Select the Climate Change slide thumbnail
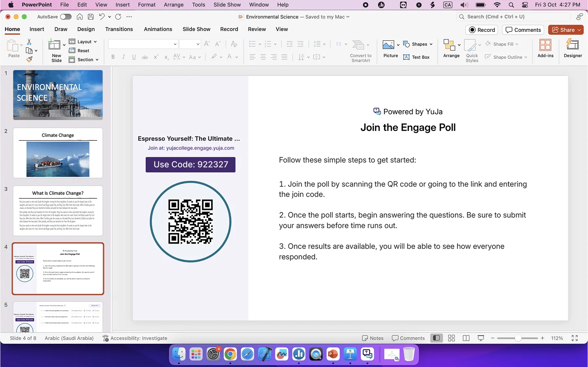The image size is (588, 367). coord(58,153)
